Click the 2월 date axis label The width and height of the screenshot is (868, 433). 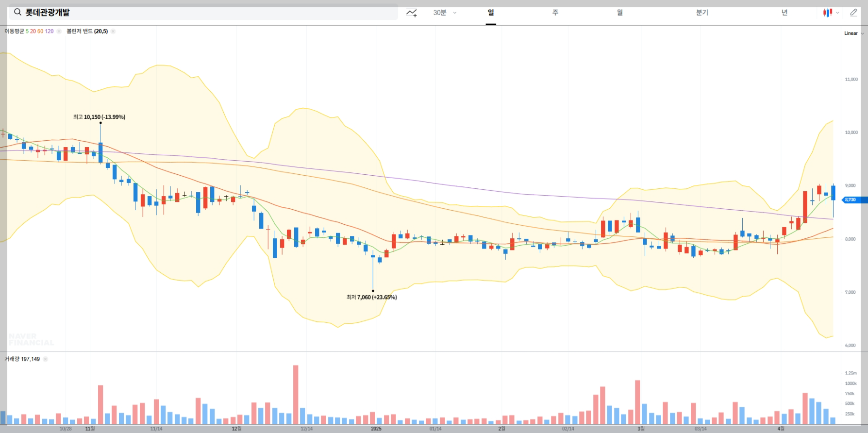point(501,429)
